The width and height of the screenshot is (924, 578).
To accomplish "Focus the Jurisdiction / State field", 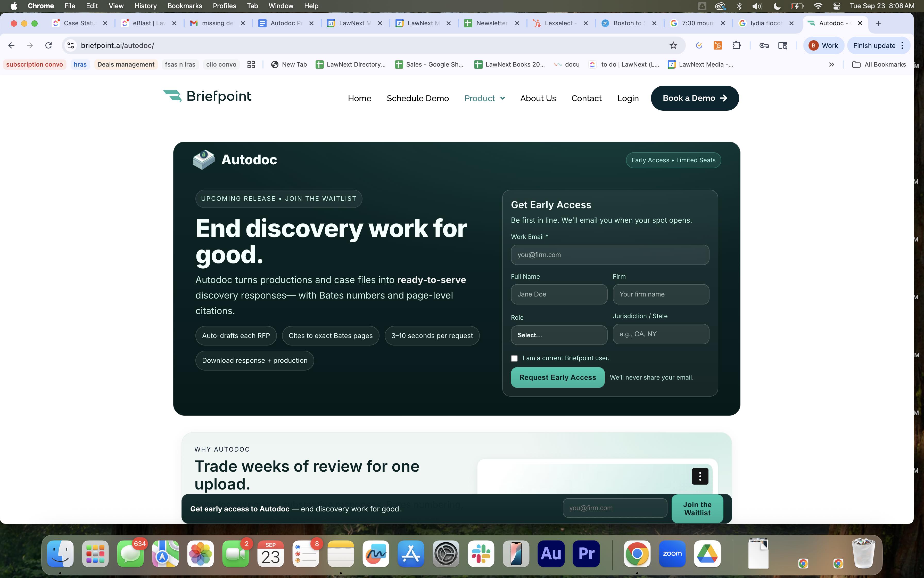I will pyautogui.click(x=661, y=334).
